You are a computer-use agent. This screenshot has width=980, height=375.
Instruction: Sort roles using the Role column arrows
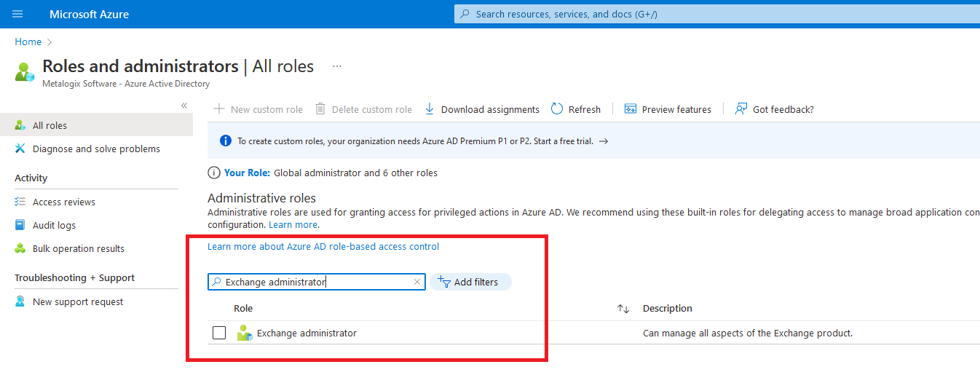623,309
